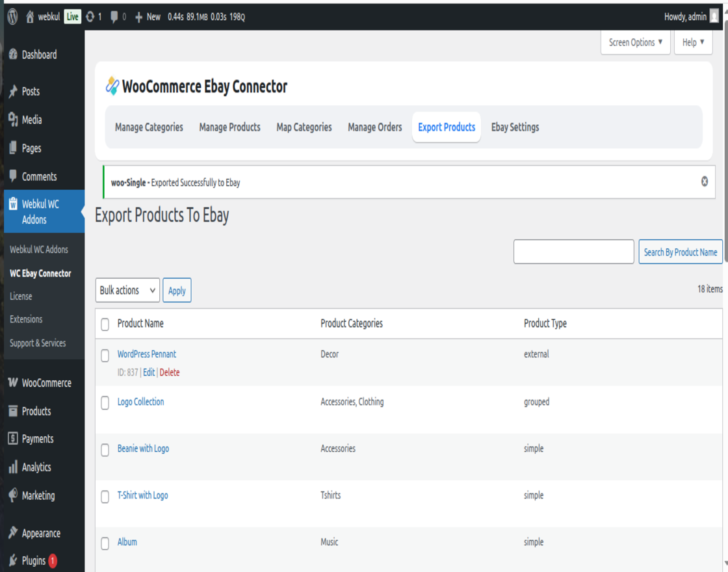Open the Beanie with Logo link
This screenshot has width=728, height=572.
coord(143,448)
